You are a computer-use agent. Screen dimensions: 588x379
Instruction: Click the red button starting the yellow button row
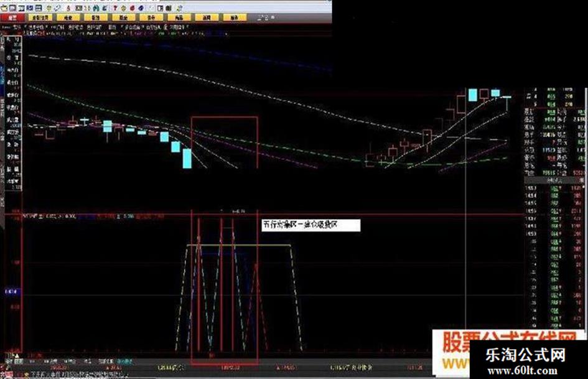12,17
